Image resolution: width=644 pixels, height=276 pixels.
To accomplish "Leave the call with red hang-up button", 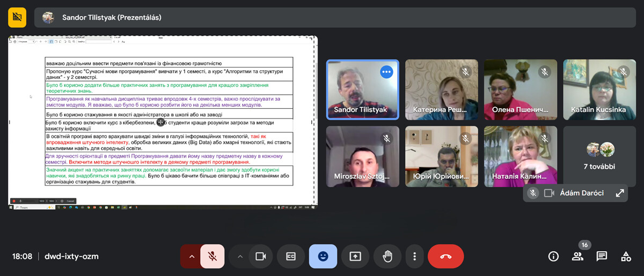I will coord(445,256).
